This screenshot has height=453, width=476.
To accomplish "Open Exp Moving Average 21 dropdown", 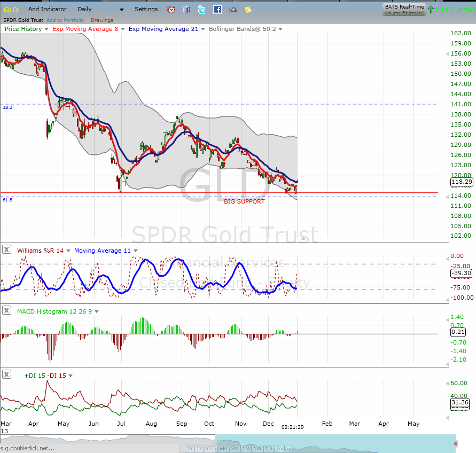I will coord(203,29).
